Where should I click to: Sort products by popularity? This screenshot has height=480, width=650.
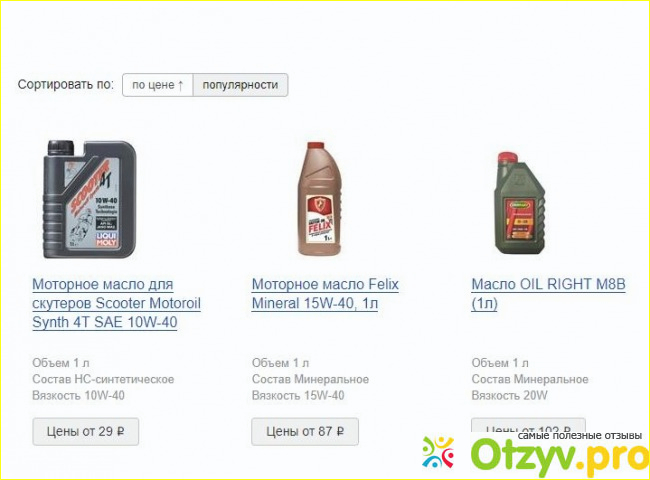coord(240,85)
